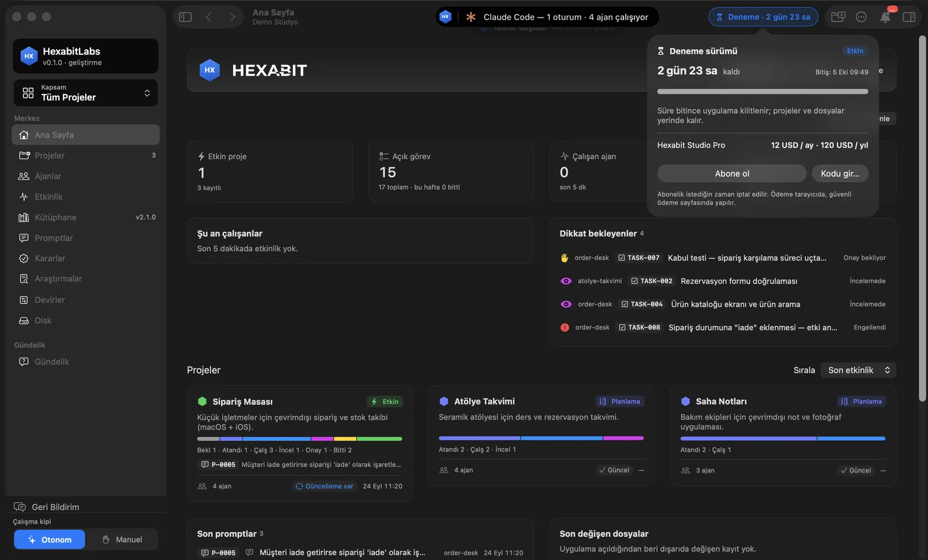Go forward with the right chevron

tap(232, 17)
